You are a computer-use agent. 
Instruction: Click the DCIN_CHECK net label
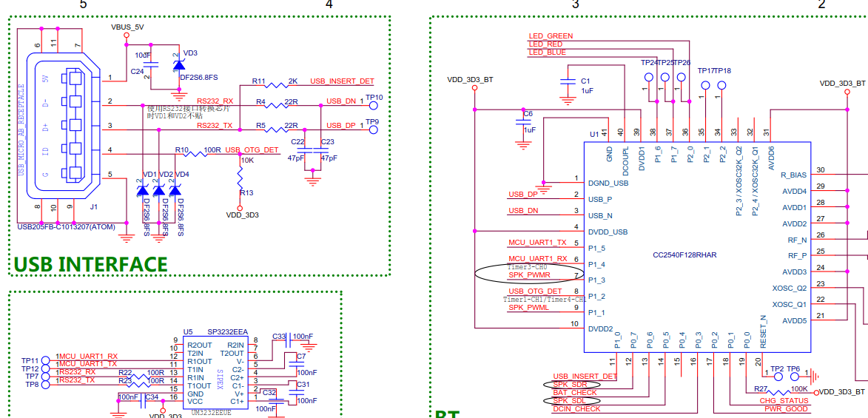[577, 409]
